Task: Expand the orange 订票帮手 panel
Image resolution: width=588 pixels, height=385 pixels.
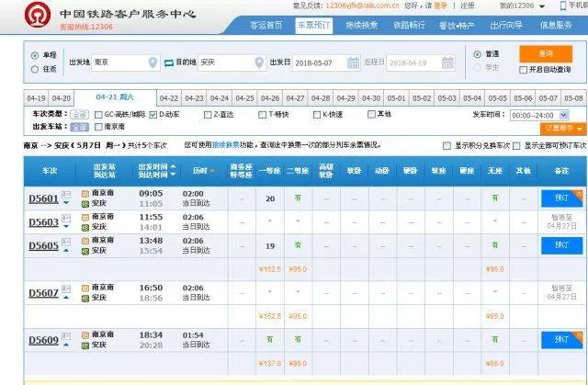Action: click(x=563, y=129)
